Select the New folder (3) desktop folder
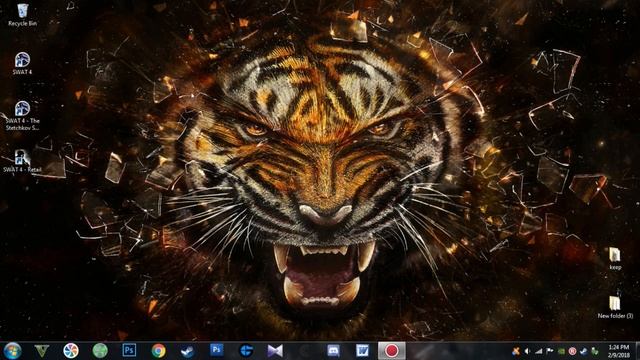The height and width of the screenshot is (360, 640). point(615,308)
